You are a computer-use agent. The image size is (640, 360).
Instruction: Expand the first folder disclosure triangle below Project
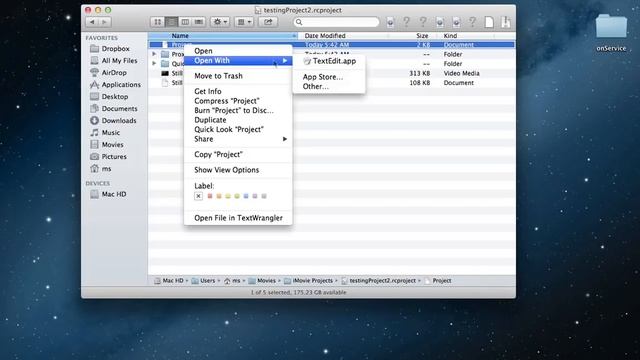click(154, 54)
